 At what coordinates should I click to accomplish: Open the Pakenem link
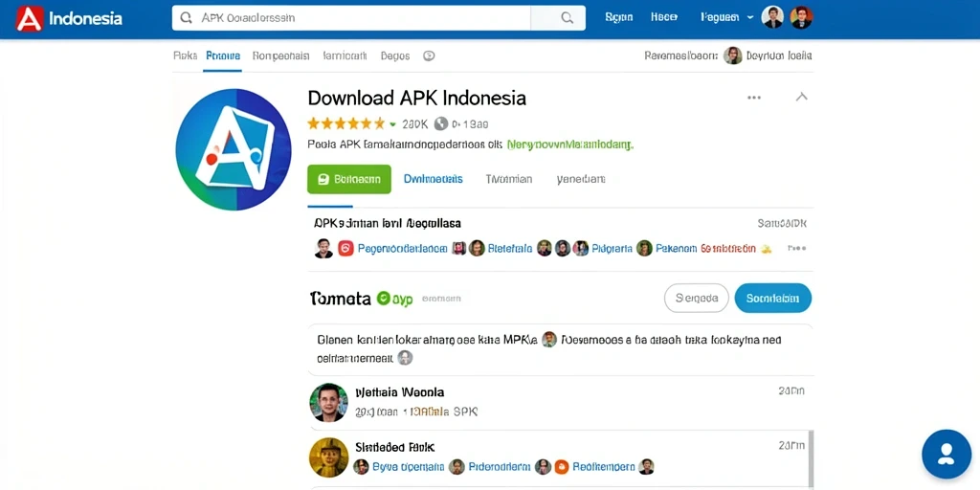pyautogui.click(x=676, y=248)
